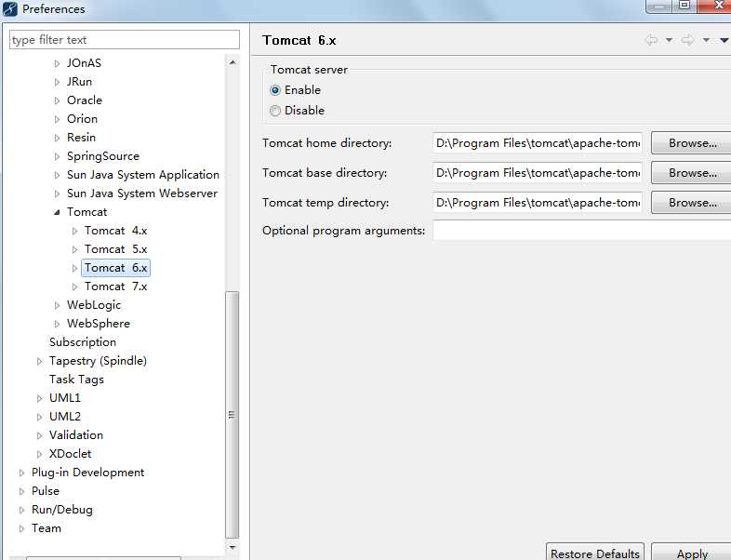Select the Subscription tree item
The height and width of the screenshot is (560, 731).
[83, 342]
